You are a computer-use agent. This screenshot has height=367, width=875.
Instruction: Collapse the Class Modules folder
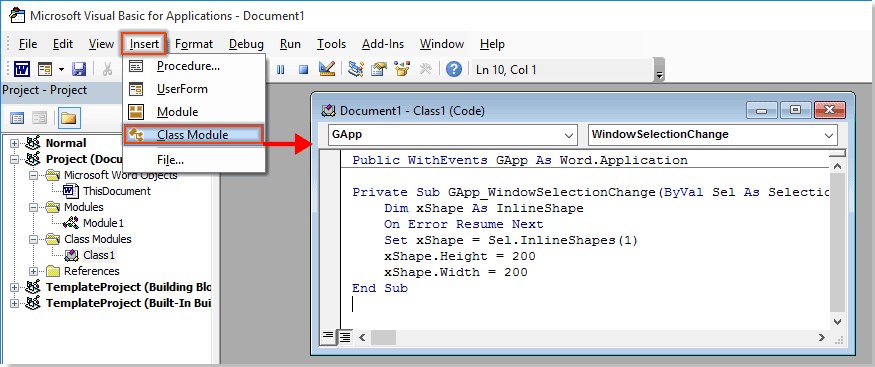coord(34,239)
